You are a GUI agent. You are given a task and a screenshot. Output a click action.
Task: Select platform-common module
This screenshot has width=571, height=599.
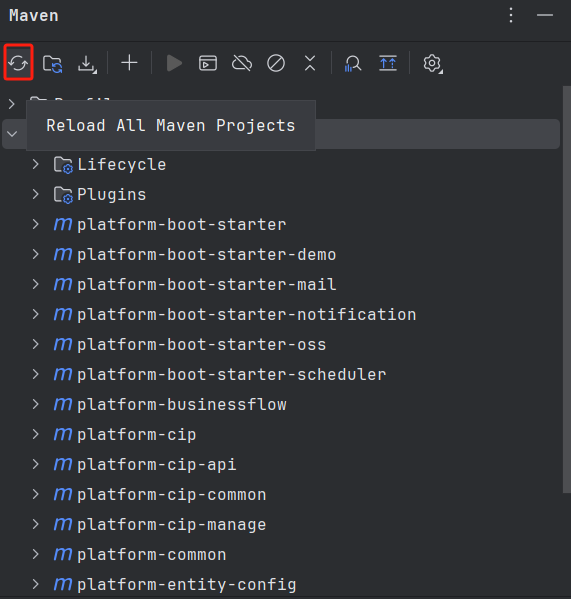click(x=152, y=554)
